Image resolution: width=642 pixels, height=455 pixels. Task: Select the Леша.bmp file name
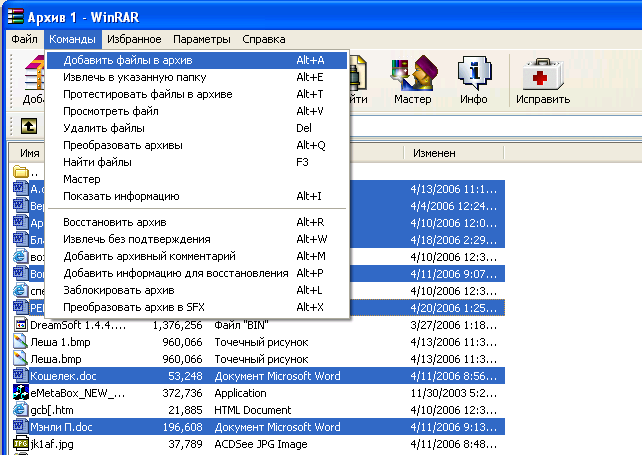click(x=56, y=359)
